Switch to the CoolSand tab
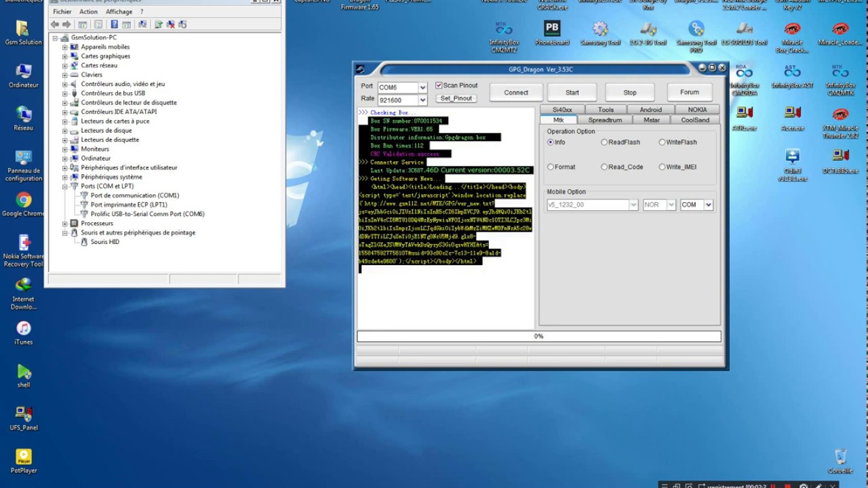Viewport: 868px width, 488px height. click(695, 120)
